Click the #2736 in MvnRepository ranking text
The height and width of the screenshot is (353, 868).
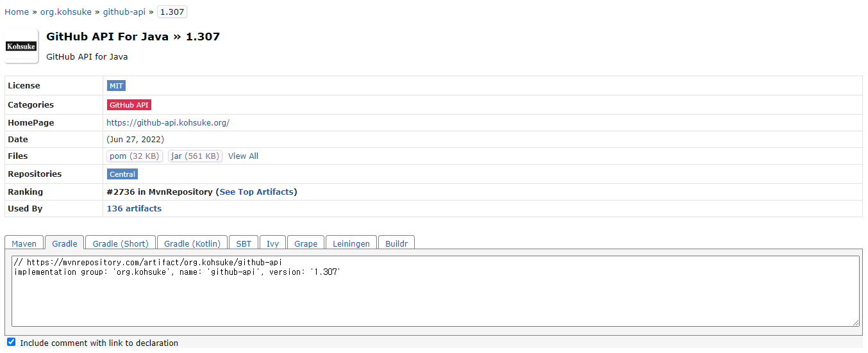(160, 192)
